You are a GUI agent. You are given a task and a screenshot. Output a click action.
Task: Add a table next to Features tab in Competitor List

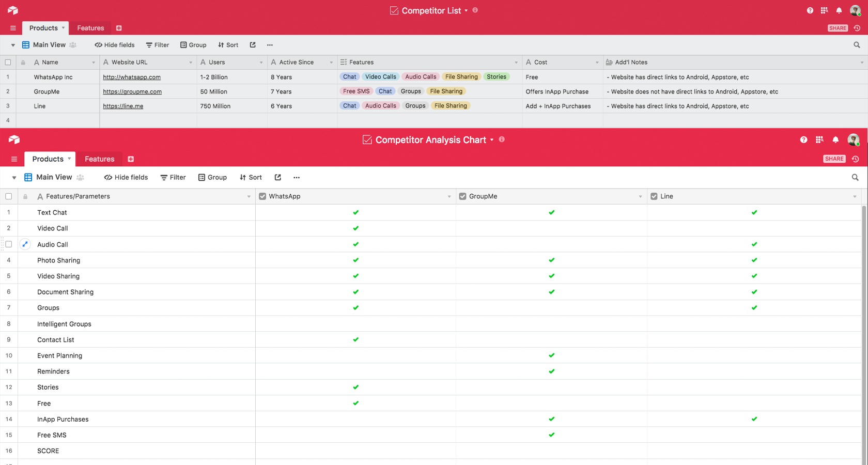(119, 28)
